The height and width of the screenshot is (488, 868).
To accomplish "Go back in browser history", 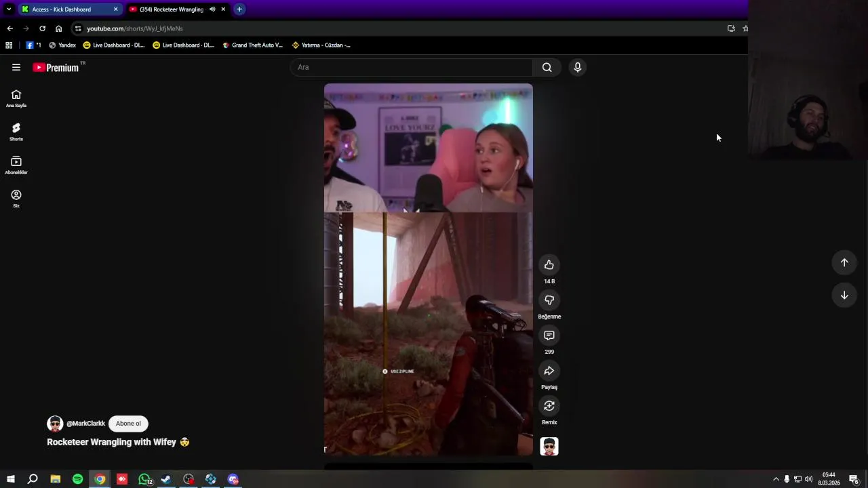I will tap(9, 28).
